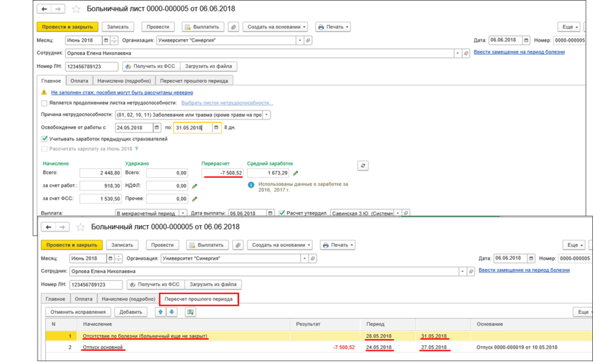Click the green pencil edit icon beside НДФЛ
Image resolution: width=597 pixels, height=364 pixels.
click(195, 185)
